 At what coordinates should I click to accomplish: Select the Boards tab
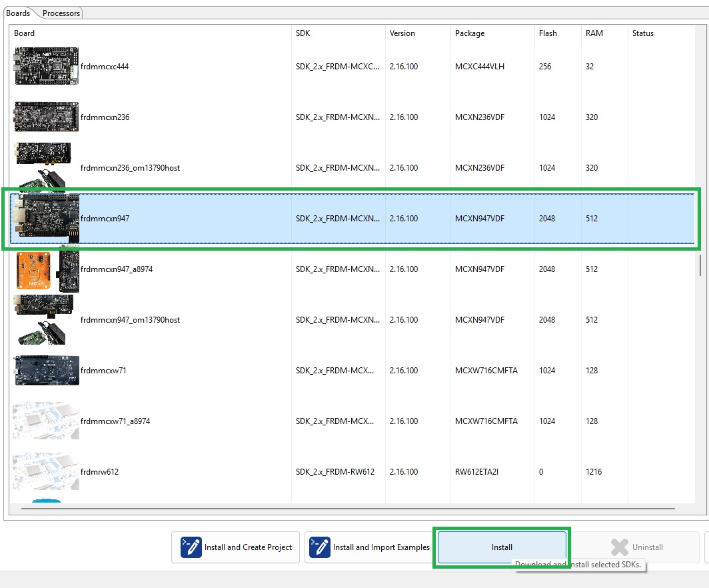[19, 12]
